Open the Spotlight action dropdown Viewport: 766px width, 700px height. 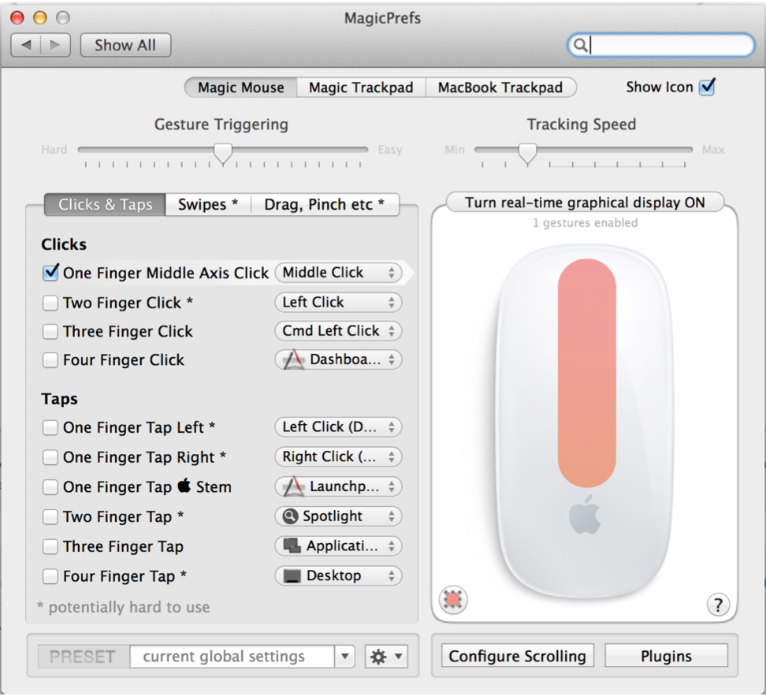pos(338,516)
